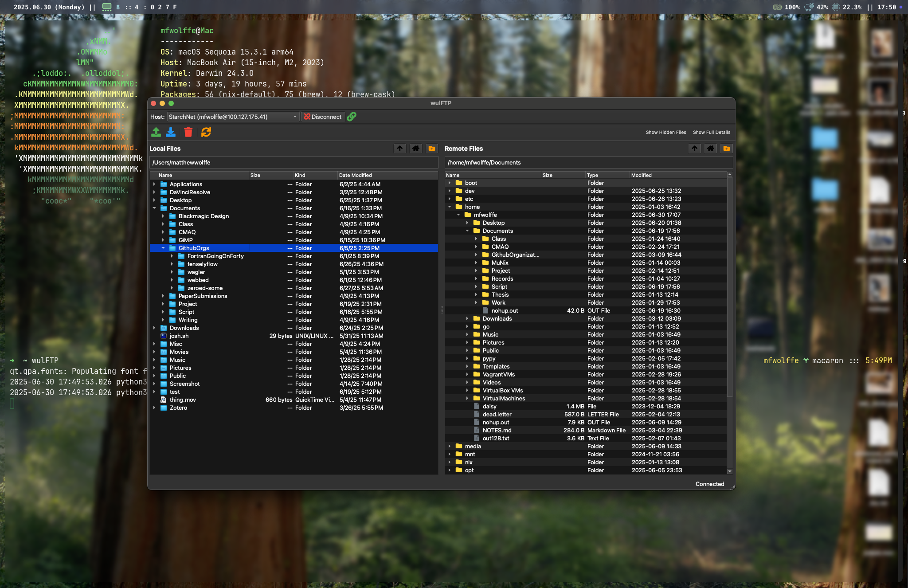This screenshot has width=908, height=588.
Task: Click the local Applications folder icon
Action: pyautogui.click(x=164, y=184)
